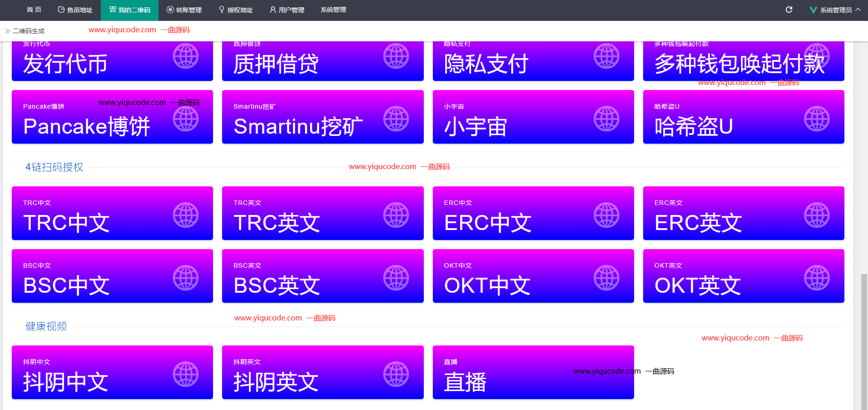Click the large ERC中文 title
868x410 pixels.
[487, 223]
